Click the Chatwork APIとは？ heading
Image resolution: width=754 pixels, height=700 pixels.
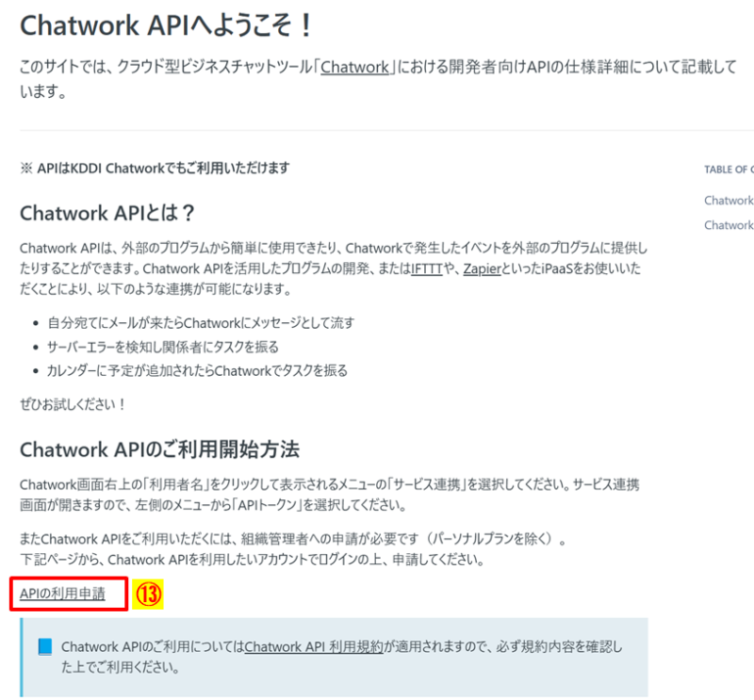[107, 213]
